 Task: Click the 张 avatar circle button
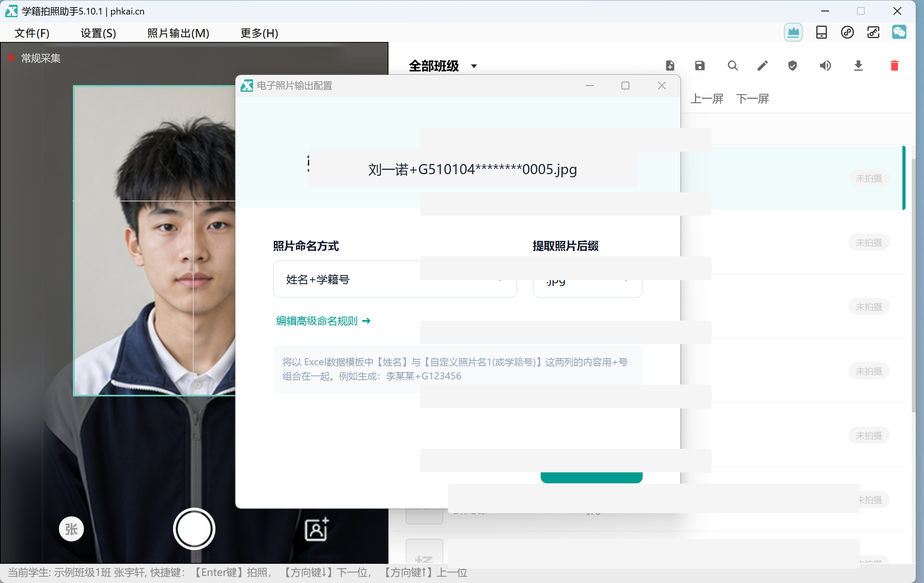pos(71,529)
